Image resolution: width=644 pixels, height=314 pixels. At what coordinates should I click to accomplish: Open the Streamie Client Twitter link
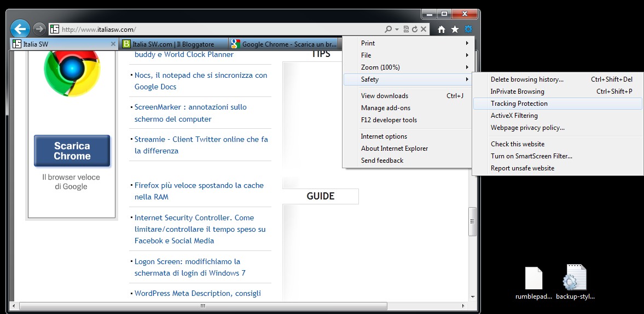pyautogui.click(x=201, y=145)
